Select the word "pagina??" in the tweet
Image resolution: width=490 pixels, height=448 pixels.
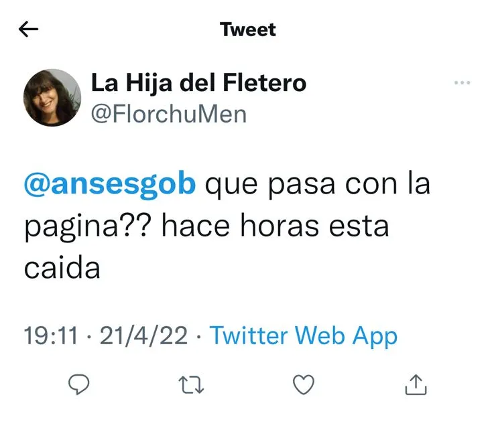[x=88, y=227]
